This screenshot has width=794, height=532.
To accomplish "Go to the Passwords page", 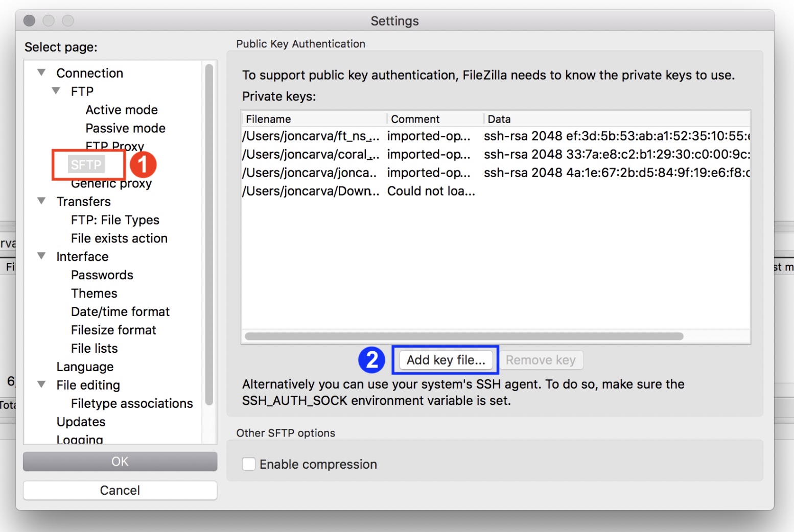I will tap(102, 275).
